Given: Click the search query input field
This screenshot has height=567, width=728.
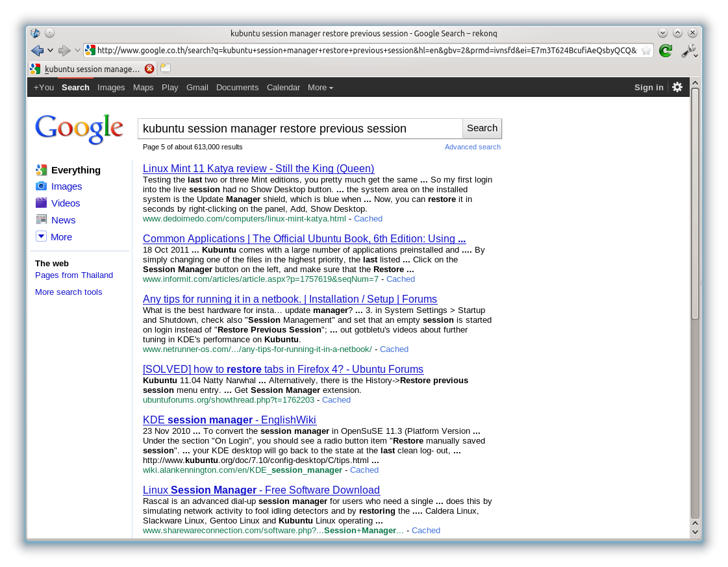Looking at the screenshot, I should coord(300,129).
